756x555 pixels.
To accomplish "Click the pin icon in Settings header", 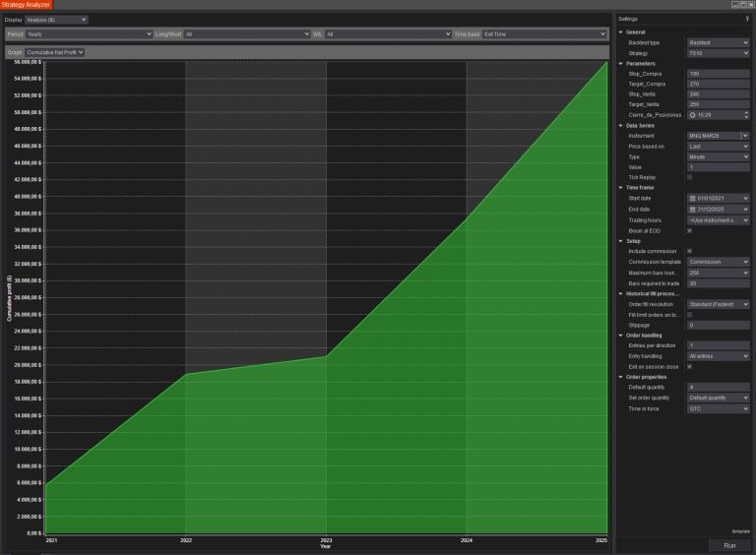I will pos(747,19).
